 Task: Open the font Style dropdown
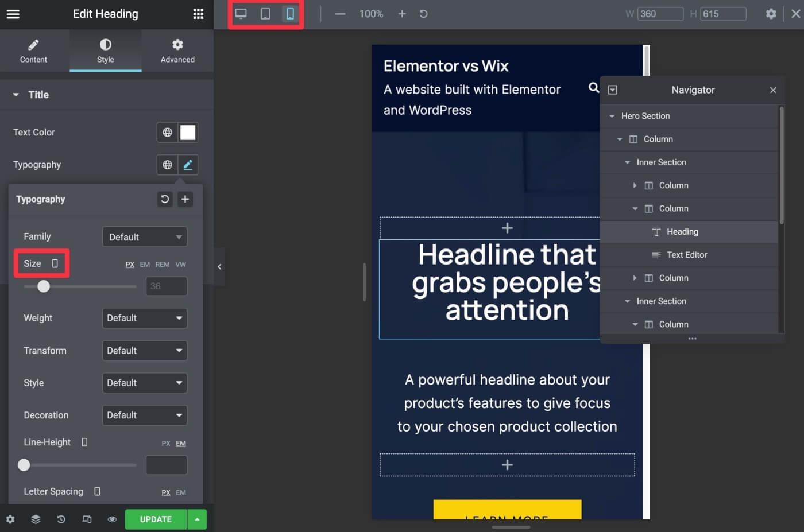pyautogui.click(x=145, y=383)
